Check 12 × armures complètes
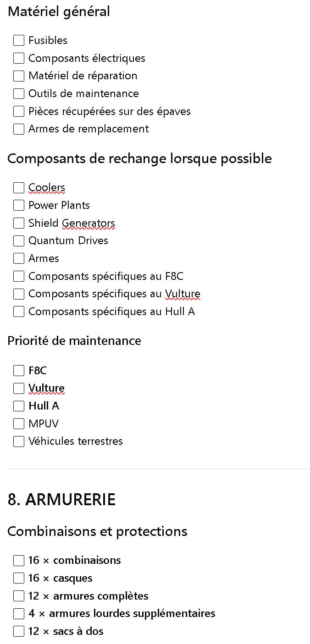Screen dimensions: 310x644 point(19,596)
